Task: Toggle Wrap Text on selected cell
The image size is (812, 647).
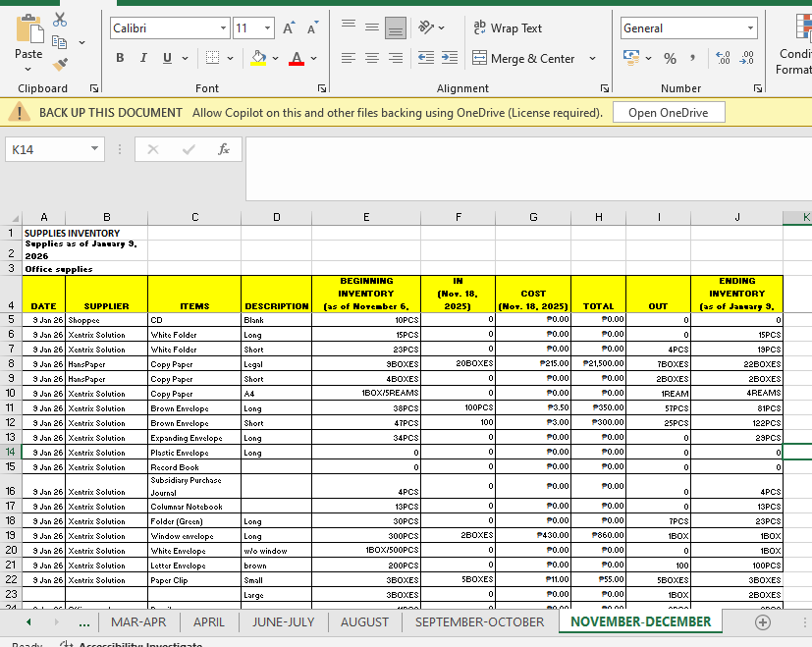Action: [x=508, y=28]
